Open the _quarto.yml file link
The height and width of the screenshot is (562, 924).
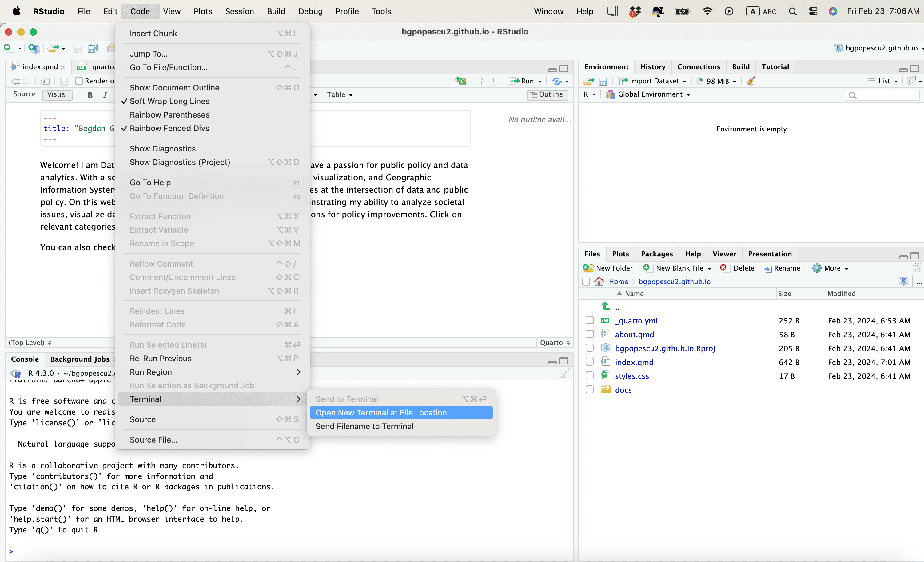click(636, 321)
